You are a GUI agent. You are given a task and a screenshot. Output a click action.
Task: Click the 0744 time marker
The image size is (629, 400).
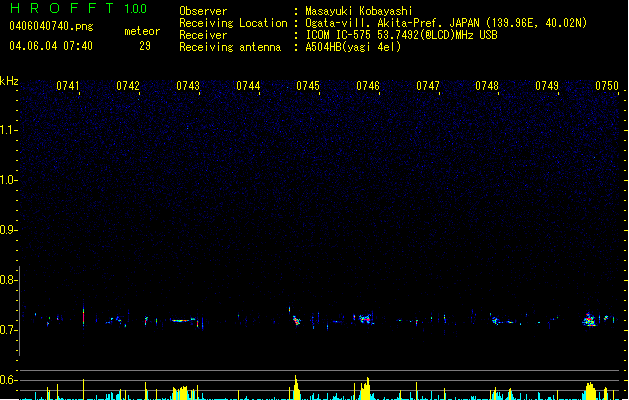248,86
